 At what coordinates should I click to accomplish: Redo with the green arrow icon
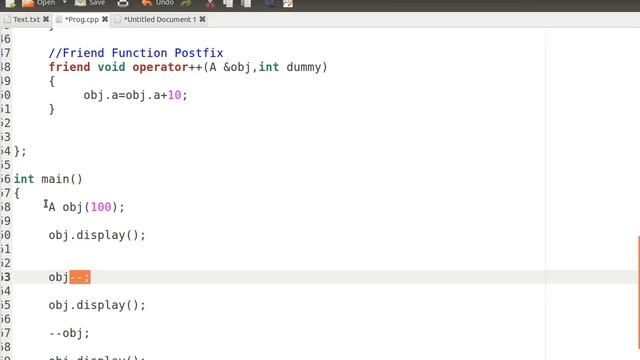186,3
